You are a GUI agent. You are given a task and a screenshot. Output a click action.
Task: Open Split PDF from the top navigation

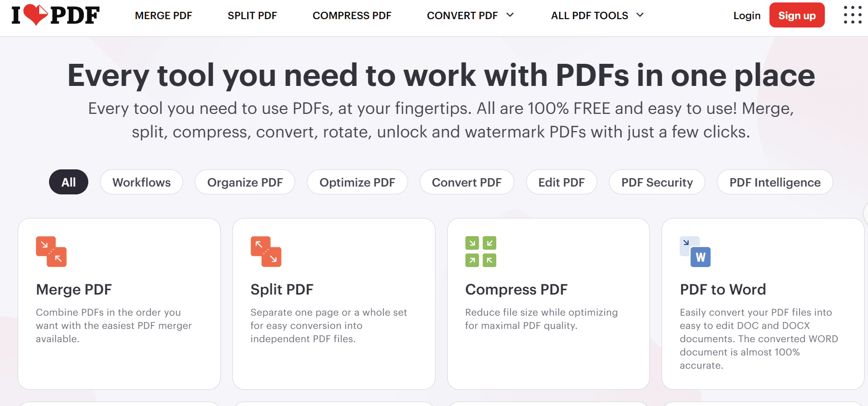coord(252,16)
